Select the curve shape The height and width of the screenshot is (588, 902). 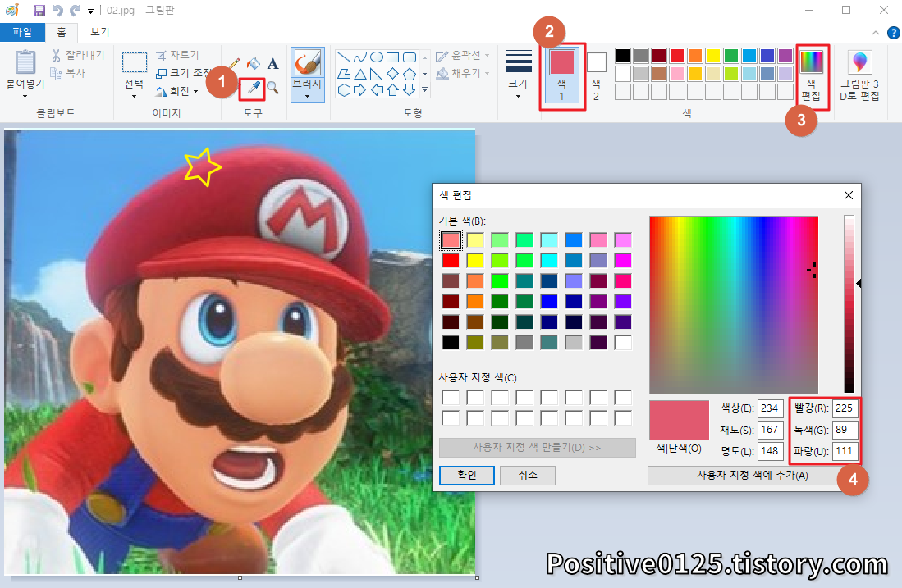click(360, 57)
